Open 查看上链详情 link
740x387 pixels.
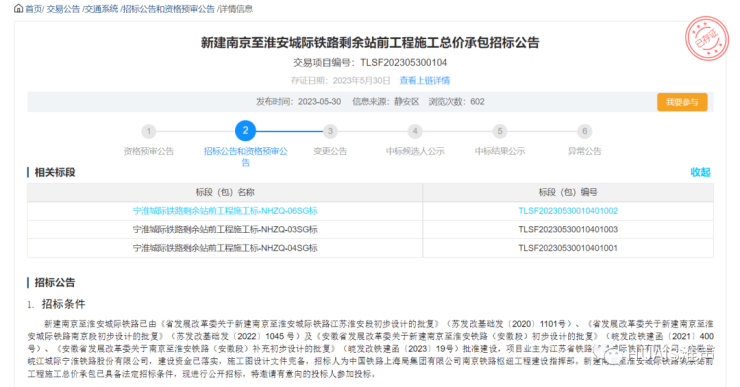coord(425,81)
